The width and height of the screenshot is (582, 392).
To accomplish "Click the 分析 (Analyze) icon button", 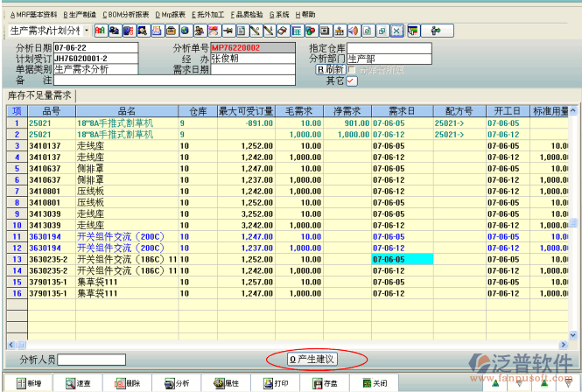I will [x=174, y=383].
